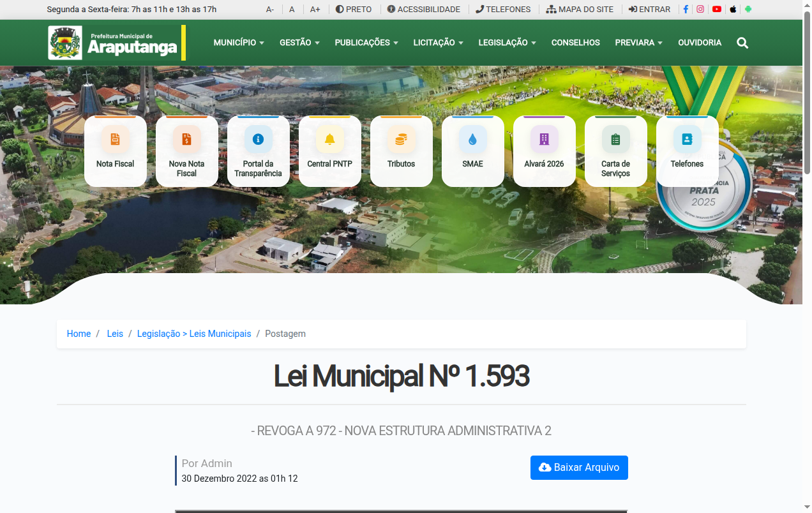
Task: Open TELEFONES in the top bar
Action: [503, 10]
